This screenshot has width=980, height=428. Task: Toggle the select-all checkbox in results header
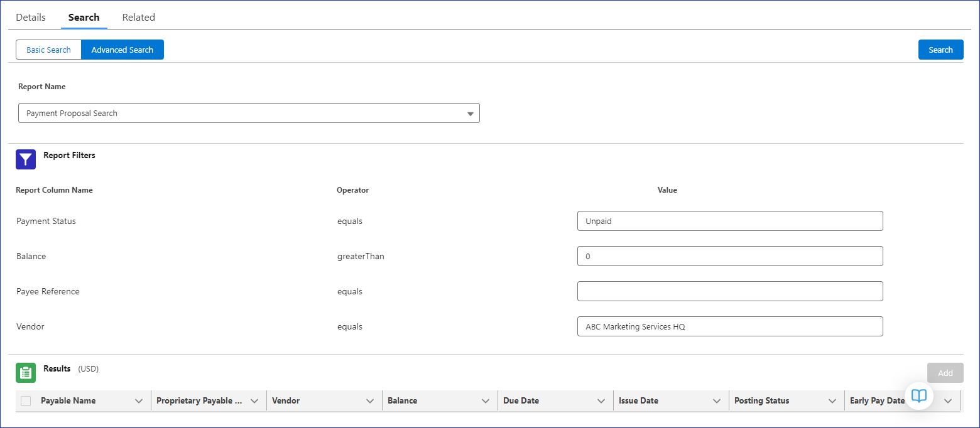tap(26, 401)
